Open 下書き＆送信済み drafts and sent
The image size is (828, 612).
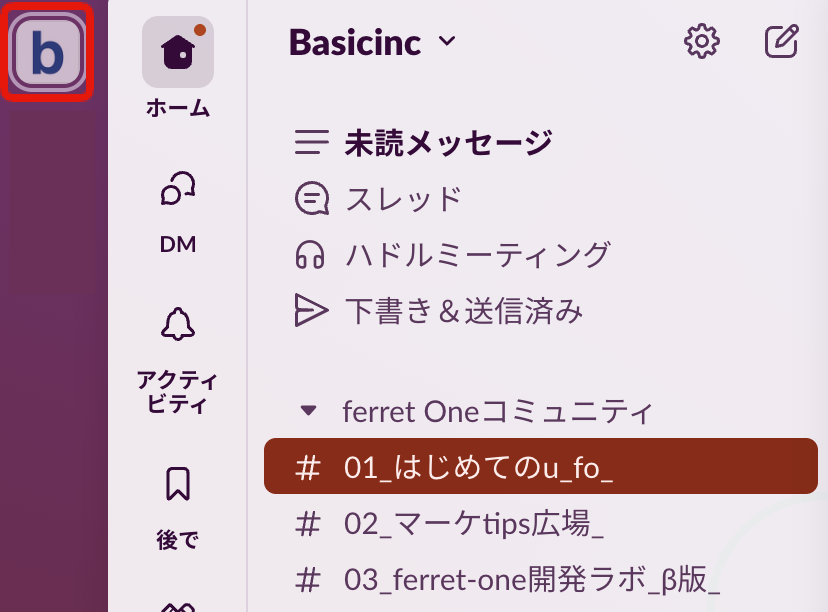coord(463,311)
